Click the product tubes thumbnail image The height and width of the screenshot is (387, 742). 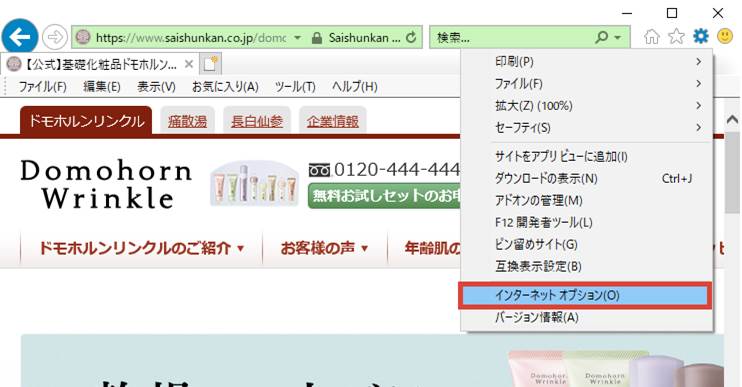tap(255, 185)
